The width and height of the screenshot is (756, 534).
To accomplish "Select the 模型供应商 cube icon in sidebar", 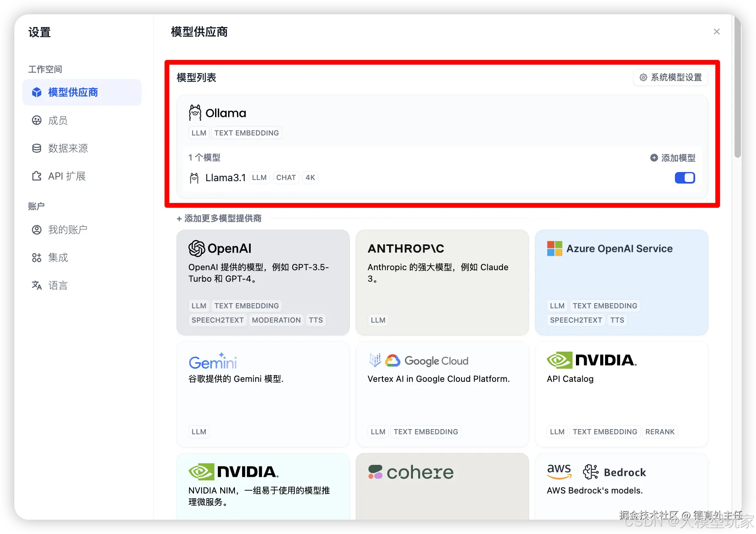I will click(37, 92).
